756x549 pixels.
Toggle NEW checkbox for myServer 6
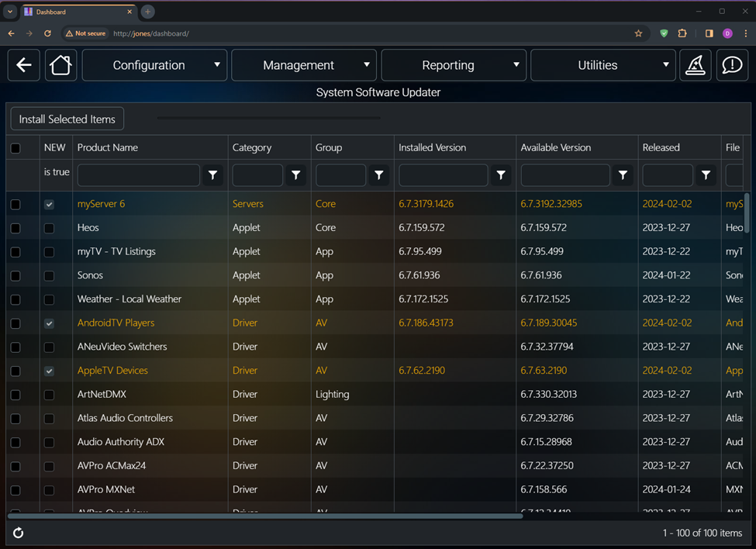(49, 205)
